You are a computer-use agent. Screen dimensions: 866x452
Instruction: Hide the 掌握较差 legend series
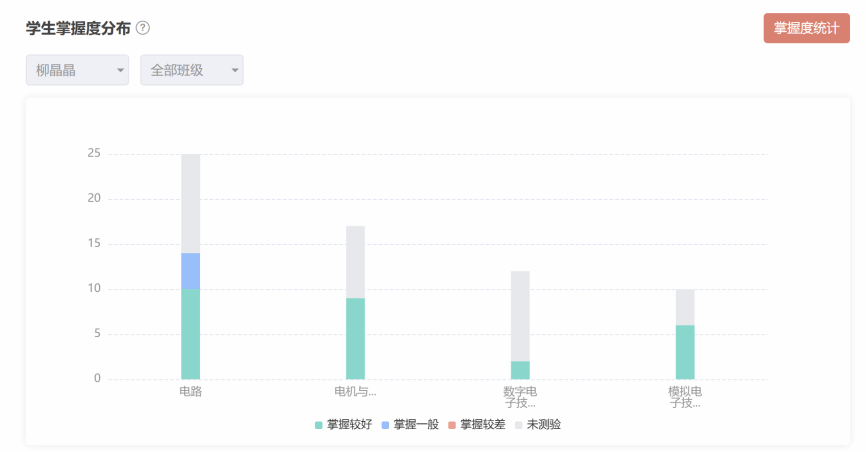click(x=477, y=424)
